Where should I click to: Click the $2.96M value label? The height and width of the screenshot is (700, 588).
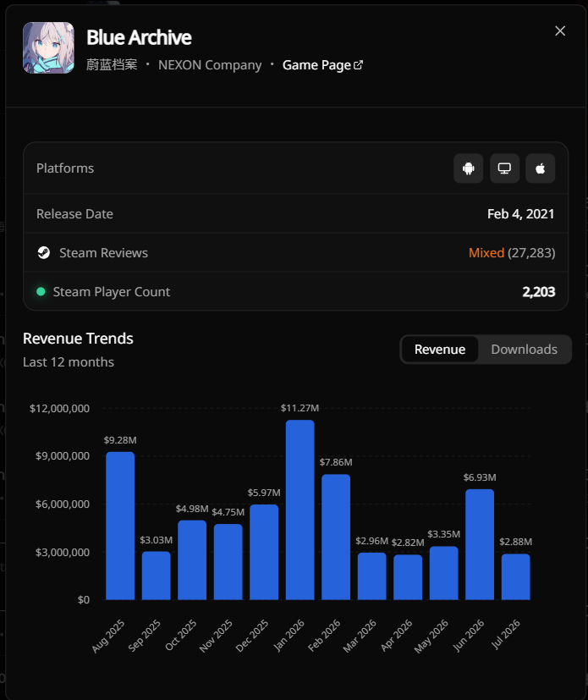371,541
